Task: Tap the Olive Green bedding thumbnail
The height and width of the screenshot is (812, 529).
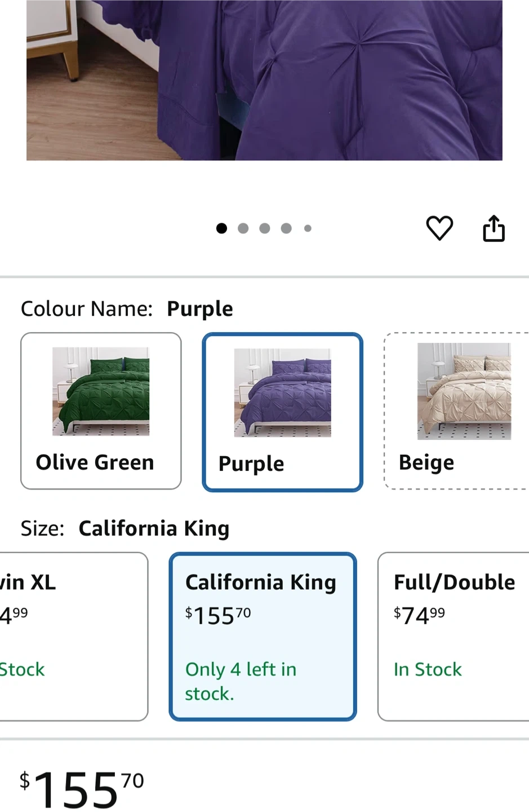Action: pyautogui.click(x=101, y=391)
